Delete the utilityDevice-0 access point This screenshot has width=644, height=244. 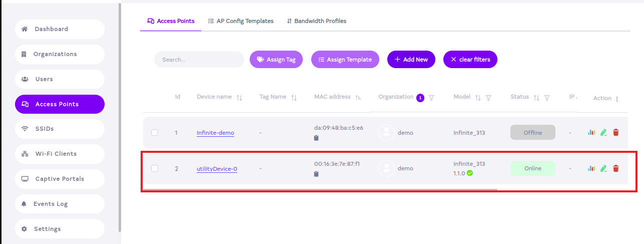616,168
